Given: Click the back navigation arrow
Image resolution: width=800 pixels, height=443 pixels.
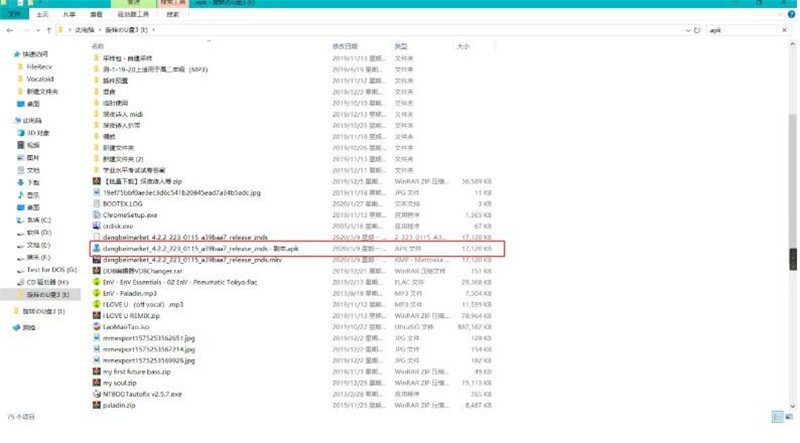Looking at the screenshot, I should (10, 30).
